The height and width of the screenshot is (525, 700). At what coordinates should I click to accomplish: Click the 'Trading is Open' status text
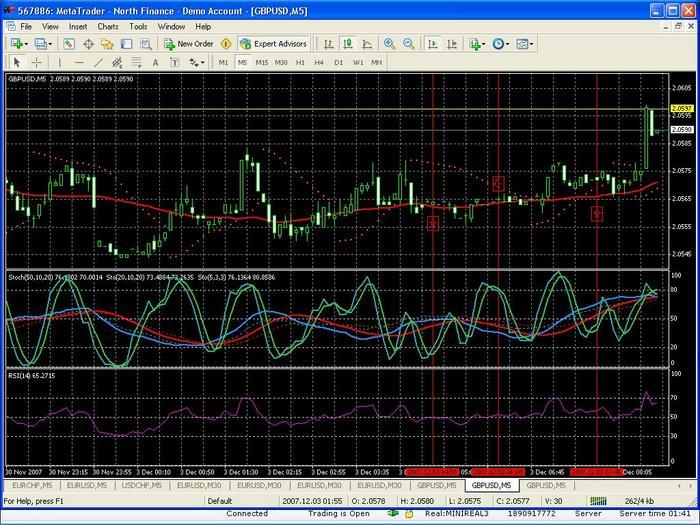(x=339, y=514)
